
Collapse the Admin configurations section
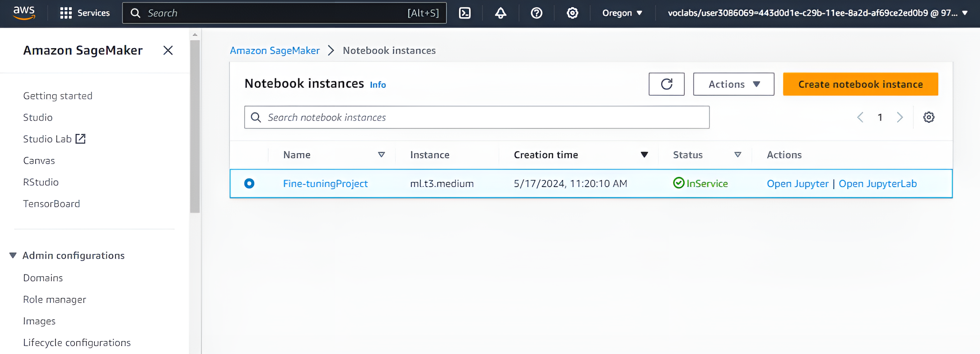(x=13, y=255)
